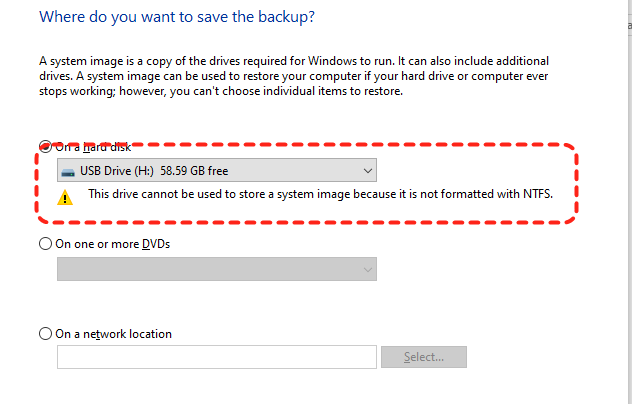Click inside the network location text field

click(x=216, y=357)
